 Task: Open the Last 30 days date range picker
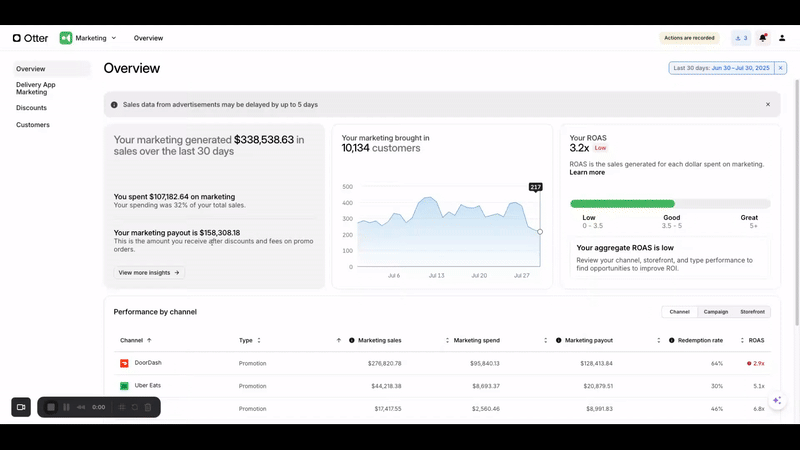click(x=721, y=68)
